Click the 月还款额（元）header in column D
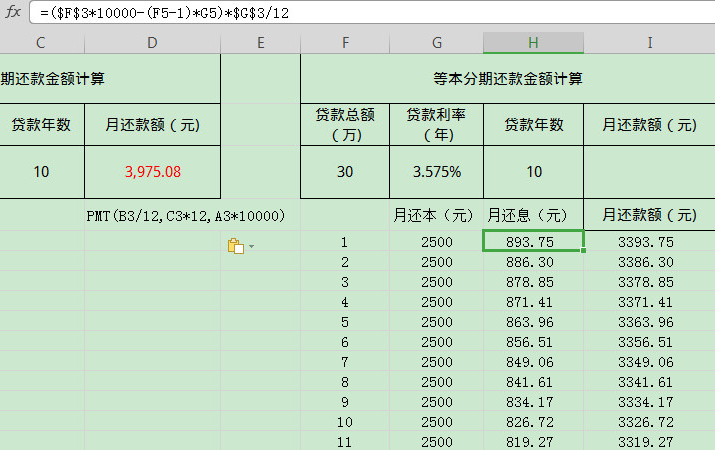Screen dimensions: 715x450 [x=152, y=124]
